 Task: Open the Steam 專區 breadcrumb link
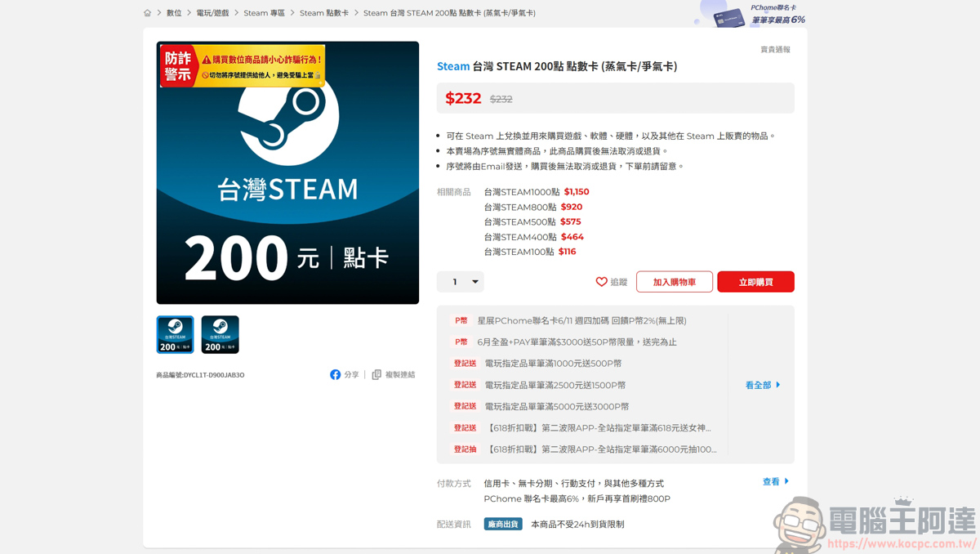264,13
